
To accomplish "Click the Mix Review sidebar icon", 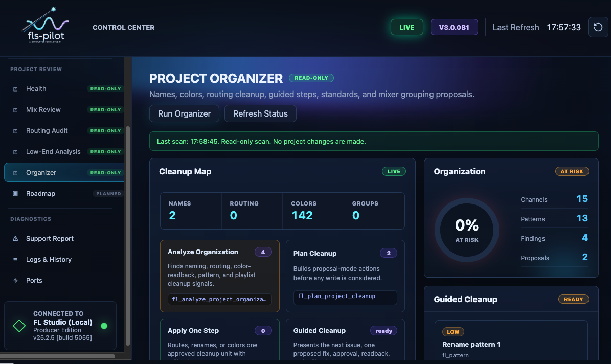I will [15, 110].
